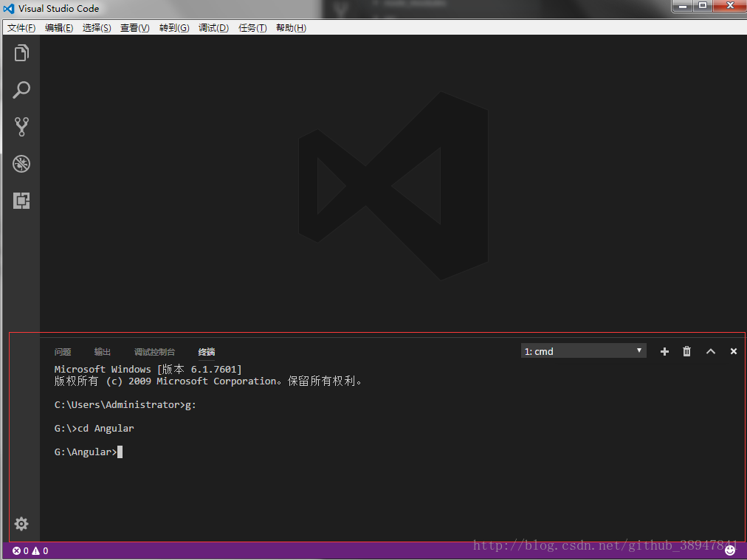Viewport: 747px width, 560px height.
Task: Open the Debug view icon
Action: (x=21, y=164)
